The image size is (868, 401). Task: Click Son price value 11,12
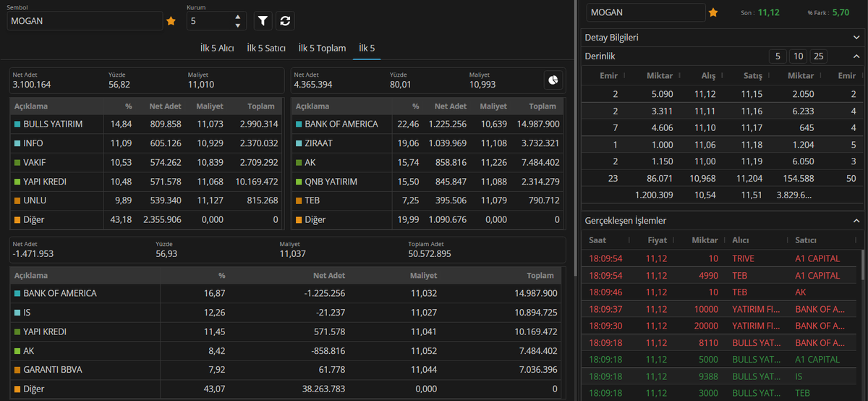click(x=768, y=12)
